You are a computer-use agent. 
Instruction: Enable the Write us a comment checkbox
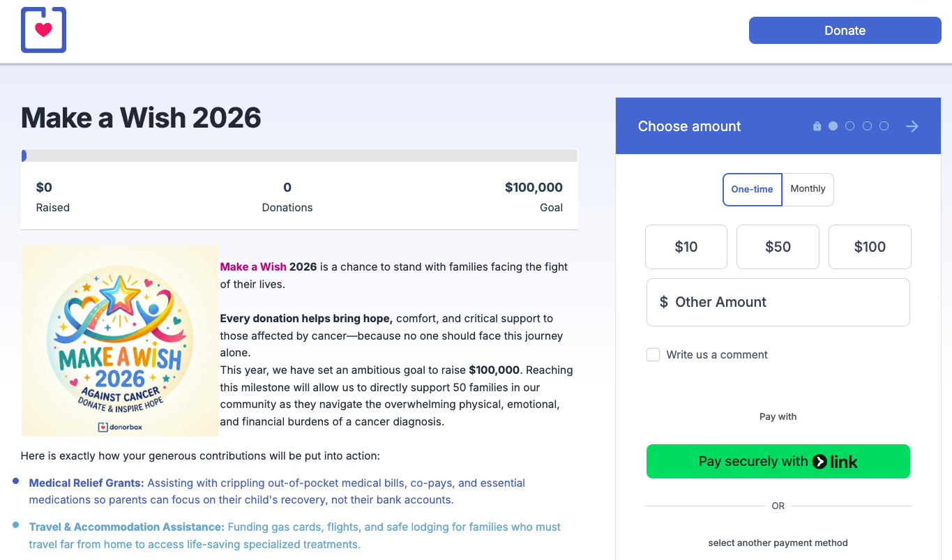[653, 354]
